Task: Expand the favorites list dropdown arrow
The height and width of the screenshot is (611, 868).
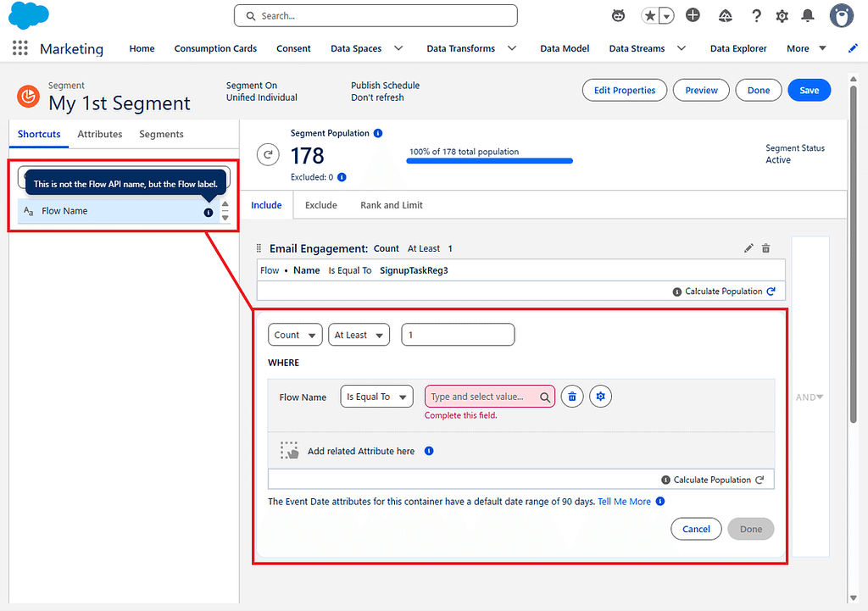Action: click(x=667, y=16)
